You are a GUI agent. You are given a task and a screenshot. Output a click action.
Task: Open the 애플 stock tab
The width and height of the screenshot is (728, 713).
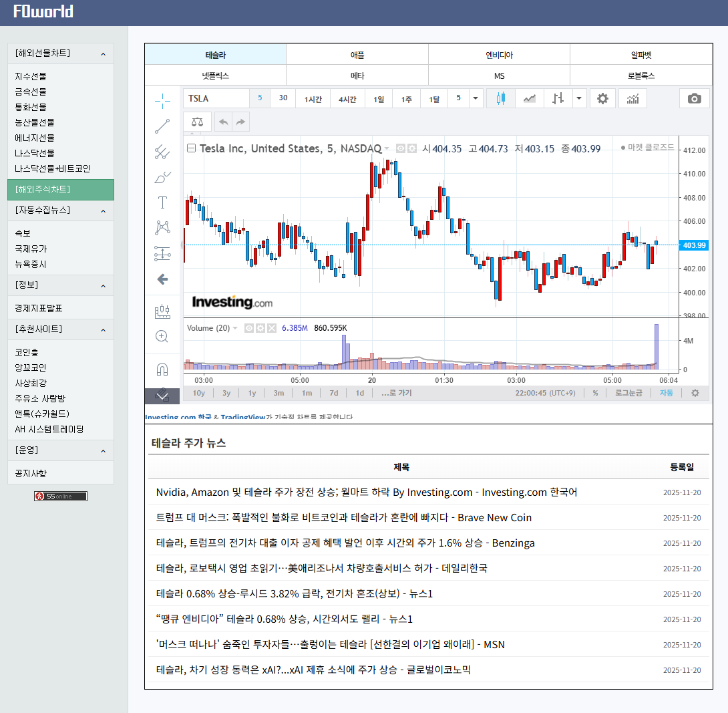pos(357,55)
